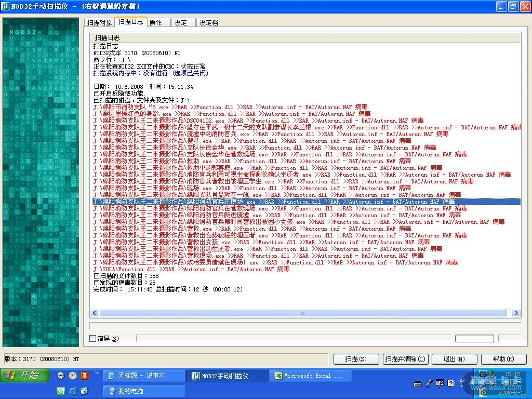The width and height of the screenshot is (532, 399).
Task: Select log line 绵阳市消防支队“5.exe
Action: 230,107
